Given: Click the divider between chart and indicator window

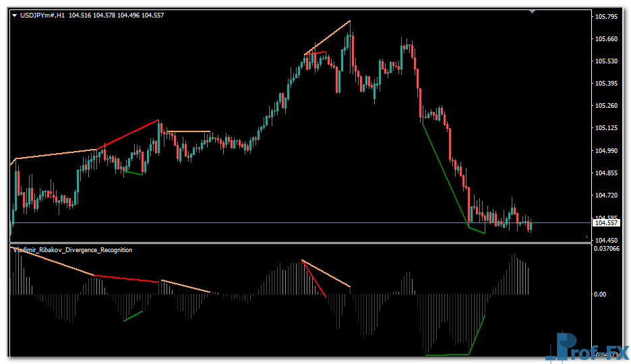Looking at the screenshot, I should pyautogui.click(x=297, y=243).
